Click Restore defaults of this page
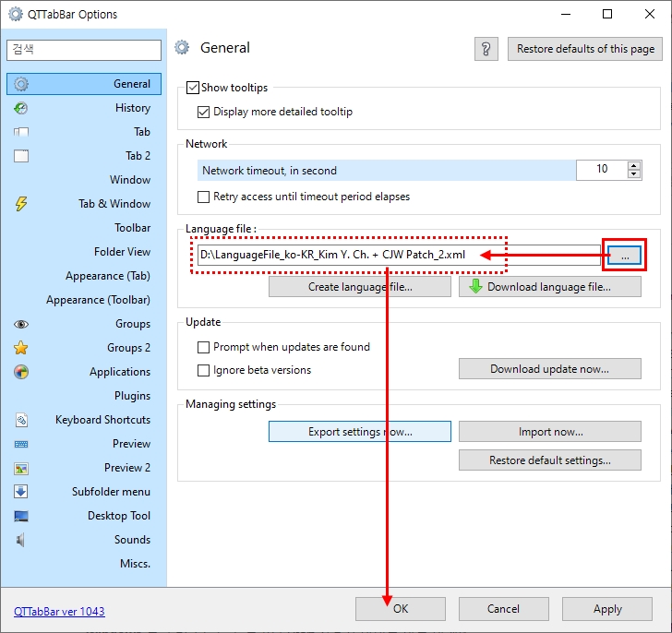Viewport: 672px width, 633px height. (x=585, y=49)
